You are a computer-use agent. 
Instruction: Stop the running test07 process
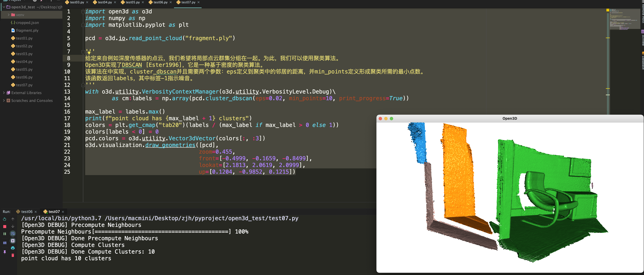(x=4, y=227)
